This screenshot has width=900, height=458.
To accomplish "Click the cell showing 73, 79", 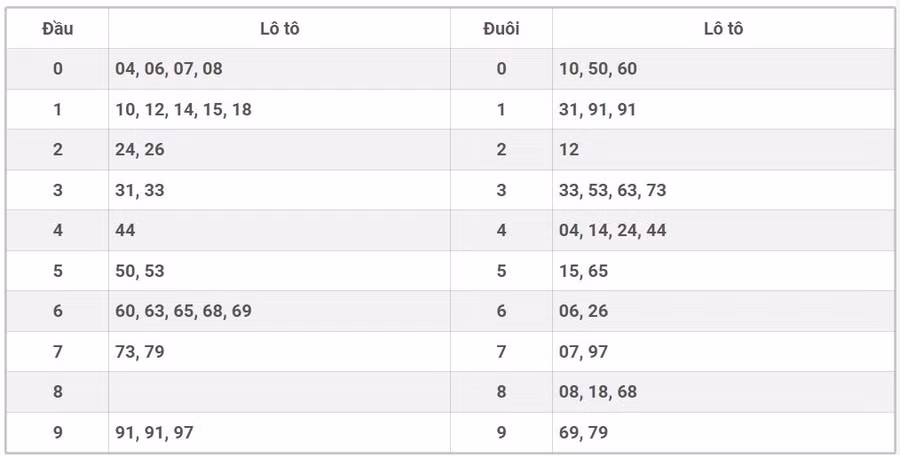I will [x=140, y=352].
